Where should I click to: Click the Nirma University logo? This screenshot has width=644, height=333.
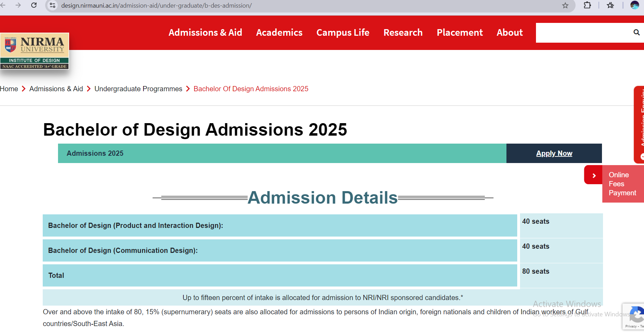click(35, 51)
